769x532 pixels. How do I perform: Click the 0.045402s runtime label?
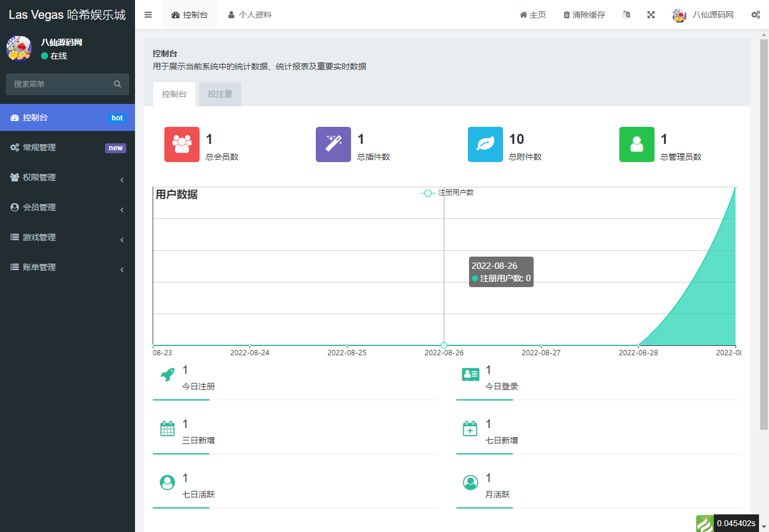click(736, 523)
